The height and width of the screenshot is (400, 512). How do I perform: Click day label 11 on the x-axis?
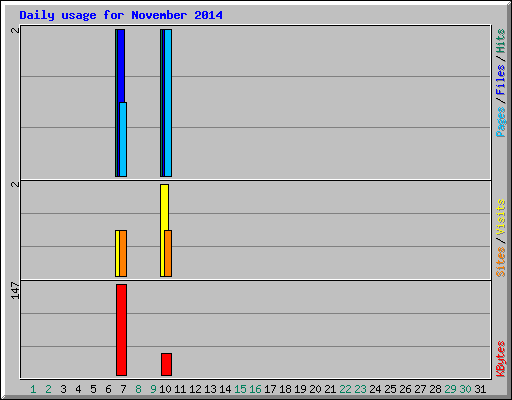(x=180, y=389)
